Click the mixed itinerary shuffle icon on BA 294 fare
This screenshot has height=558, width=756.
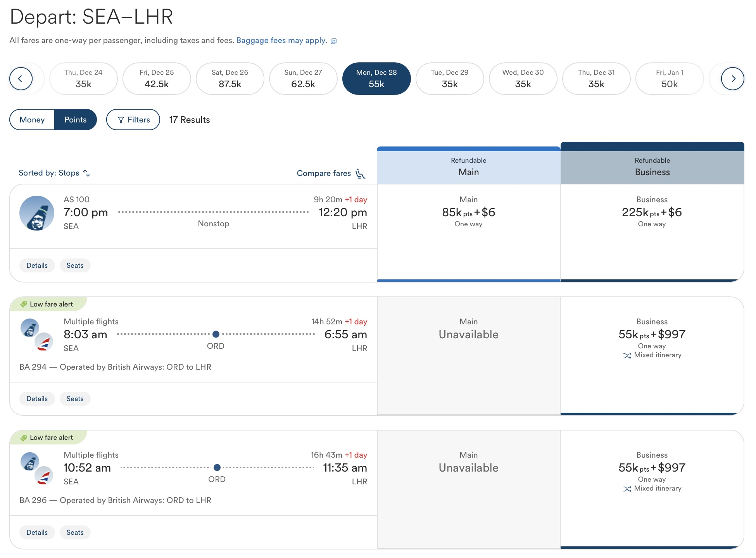[x=627, y=355]
